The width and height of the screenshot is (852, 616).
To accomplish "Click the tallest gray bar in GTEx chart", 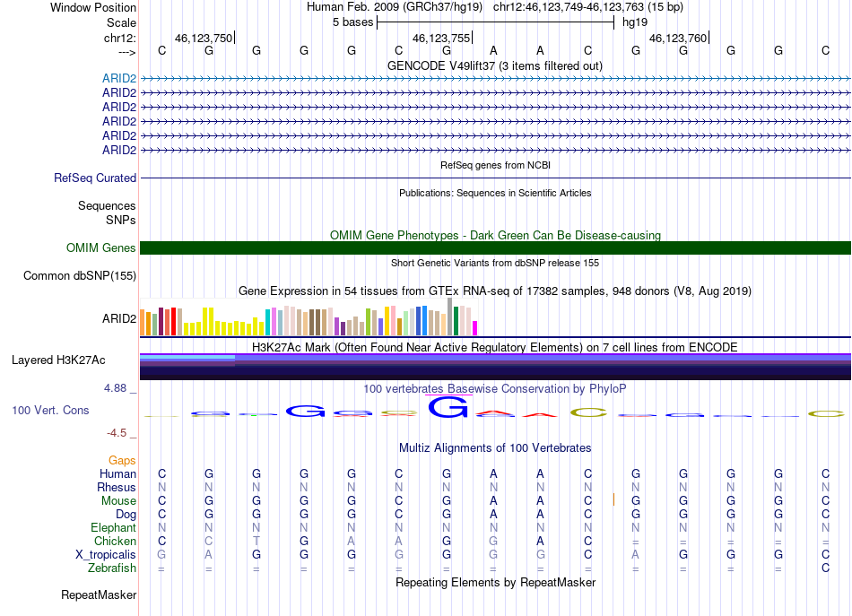I will pyautogui.click(x=449, y=317).
